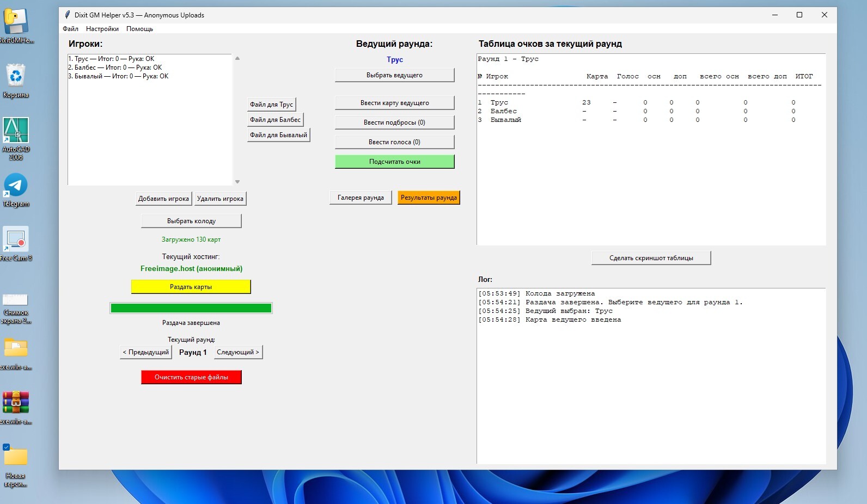Open the Recycle Bin (Корзина) desktop icon
This screenshot has height=504, width=867.
(16, 81)
